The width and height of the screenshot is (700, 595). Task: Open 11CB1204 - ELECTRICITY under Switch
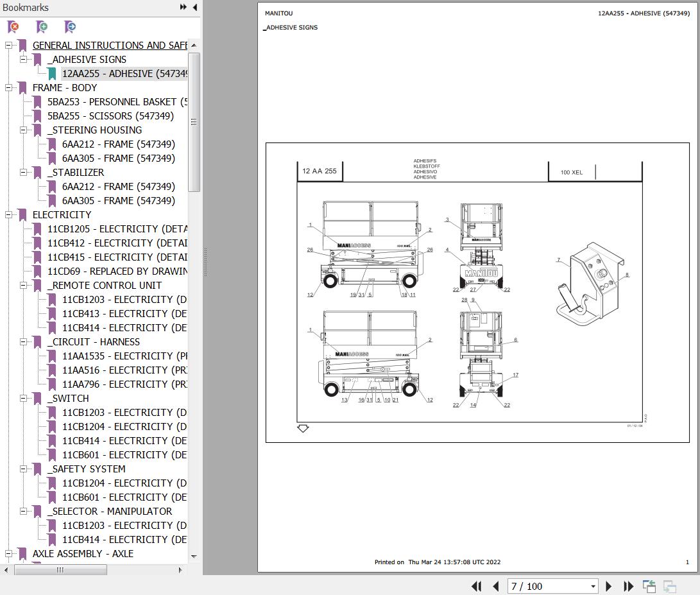124,427
